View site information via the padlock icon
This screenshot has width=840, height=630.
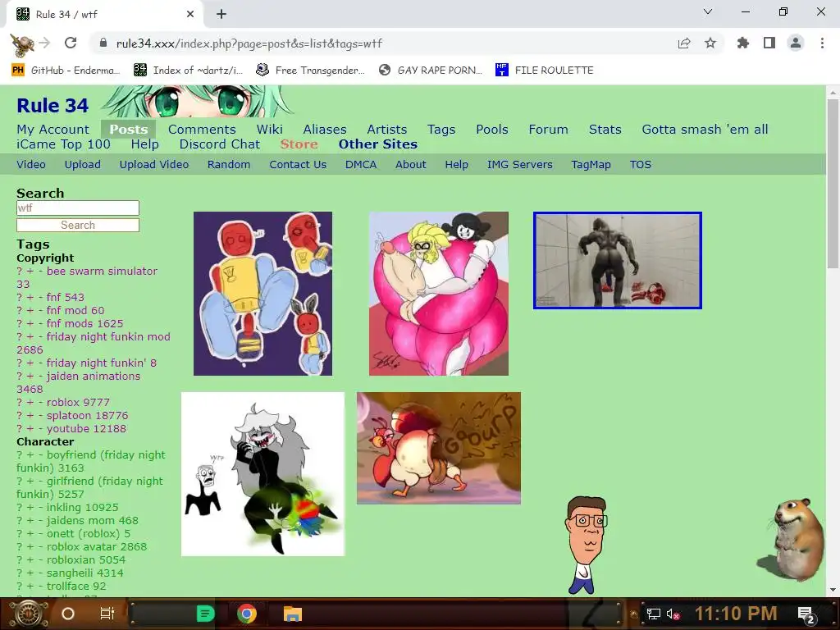[103, 43]
